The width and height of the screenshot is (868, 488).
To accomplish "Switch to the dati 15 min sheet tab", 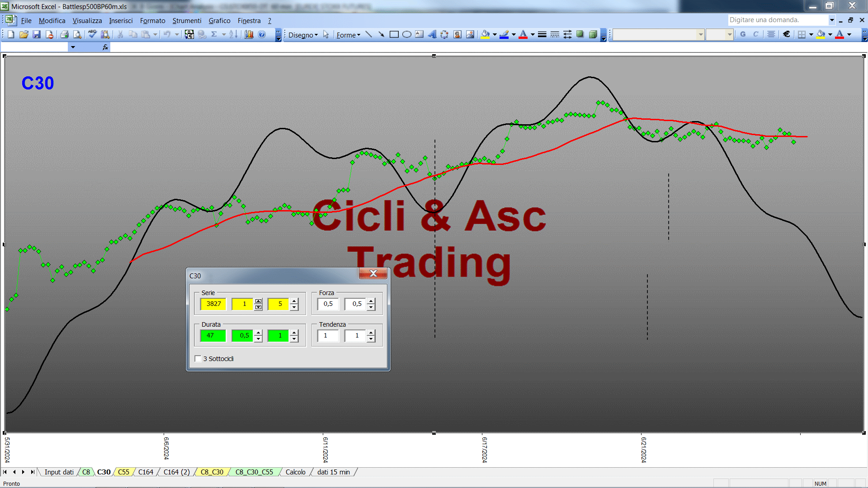I will point(334,472).
